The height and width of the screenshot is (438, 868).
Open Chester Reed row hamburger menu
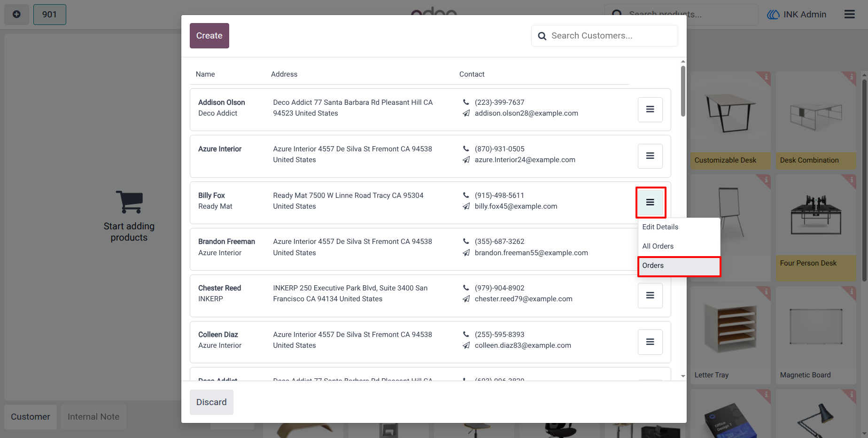[650, 296]
